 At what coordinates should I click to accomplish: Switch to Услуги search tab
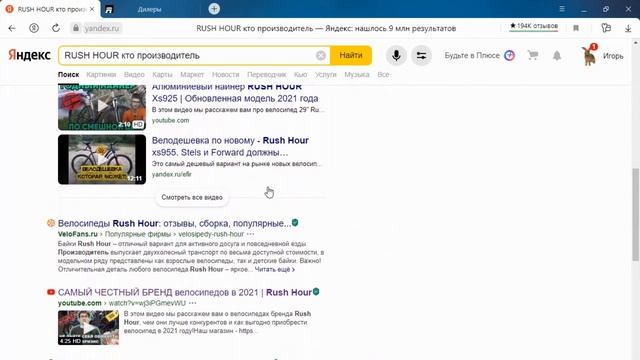pyautogui.click(x=325, y=75)
